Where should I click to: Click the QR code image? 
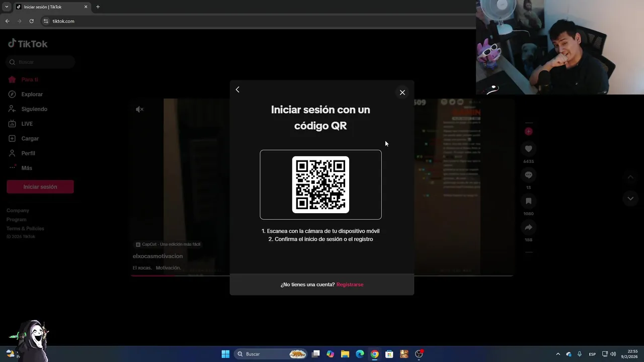(x=320, y=185)
